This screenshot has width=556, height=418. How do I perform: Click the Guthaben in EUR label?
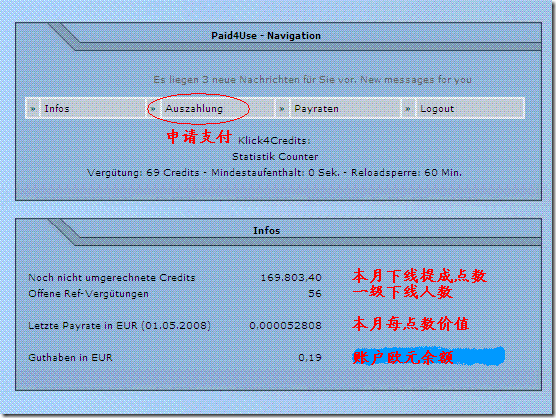coord(70,357)
